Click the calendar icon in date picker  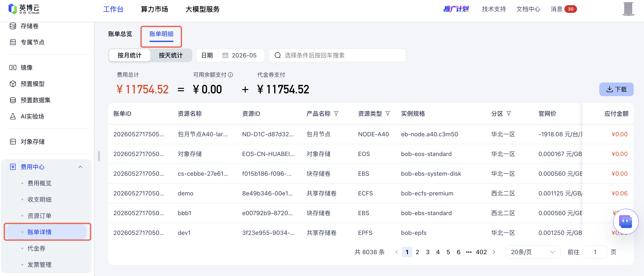pyautogui.click(x=225, y=55)
